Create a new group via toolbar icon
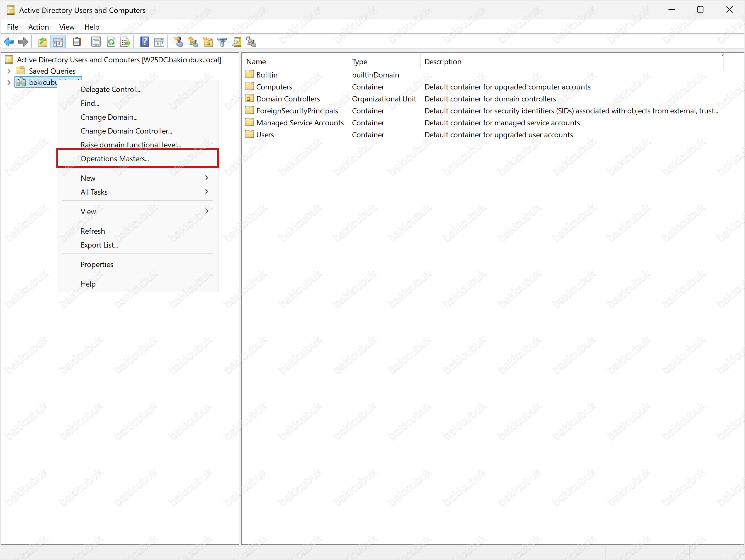745x560 pixels. [x=193, y=42]
